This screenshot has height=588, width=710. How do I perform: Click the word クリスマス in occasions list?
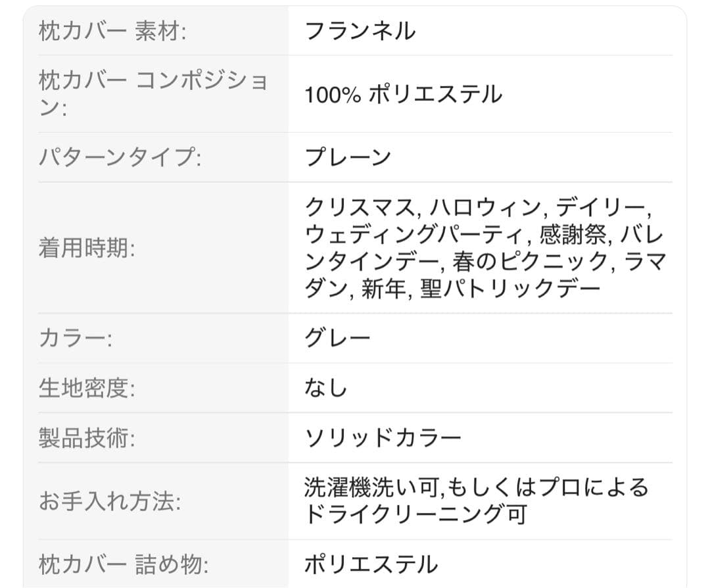pos(360,208)
